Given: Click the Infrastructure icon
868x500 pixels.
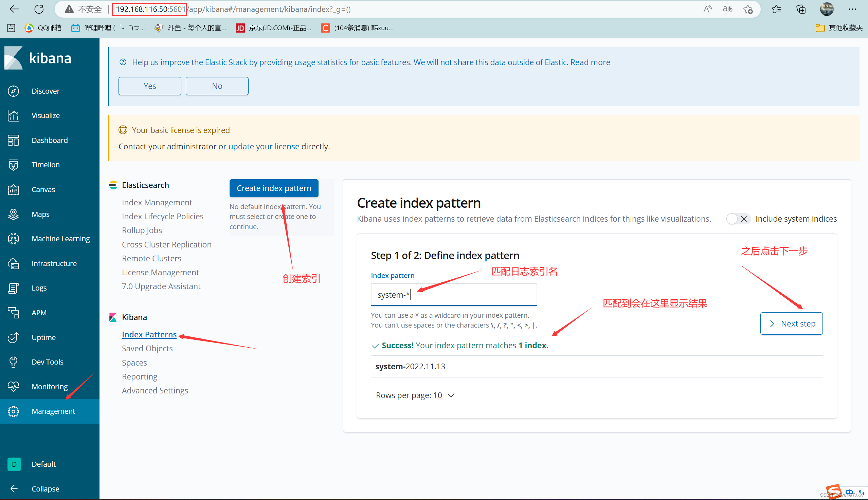Looking at the screenshot, I should 13,263.
